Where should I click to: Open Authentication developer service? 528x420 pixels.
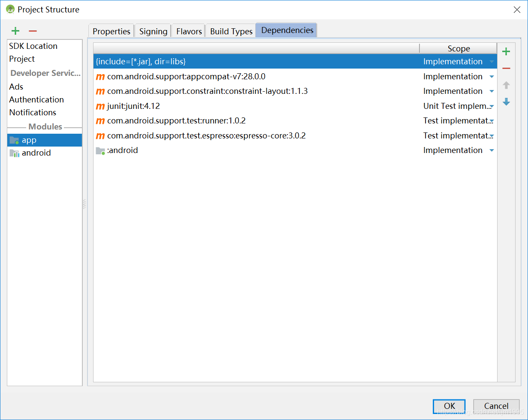click(x=36, y=99)
